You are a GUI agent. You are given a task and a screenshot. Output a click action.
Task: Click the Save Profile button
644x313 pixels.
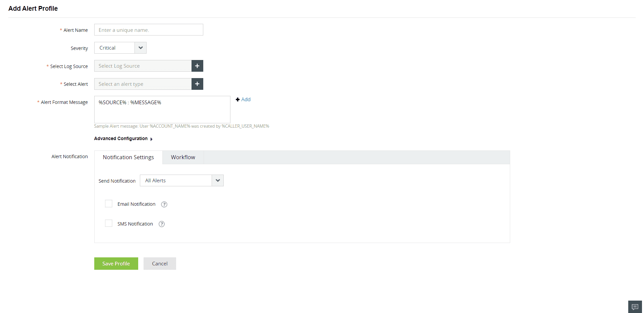click(116, 264)
